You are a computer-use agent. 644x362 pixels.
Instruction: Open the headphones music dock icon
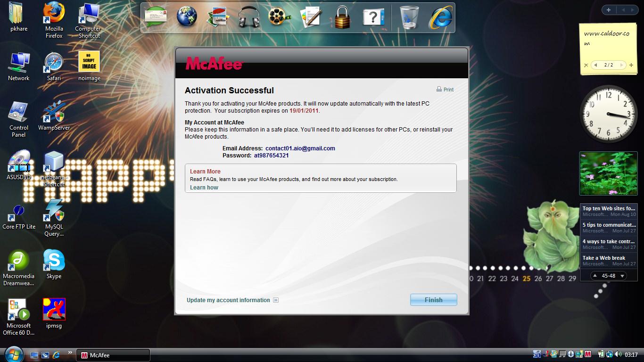click(x=249, y=17)
